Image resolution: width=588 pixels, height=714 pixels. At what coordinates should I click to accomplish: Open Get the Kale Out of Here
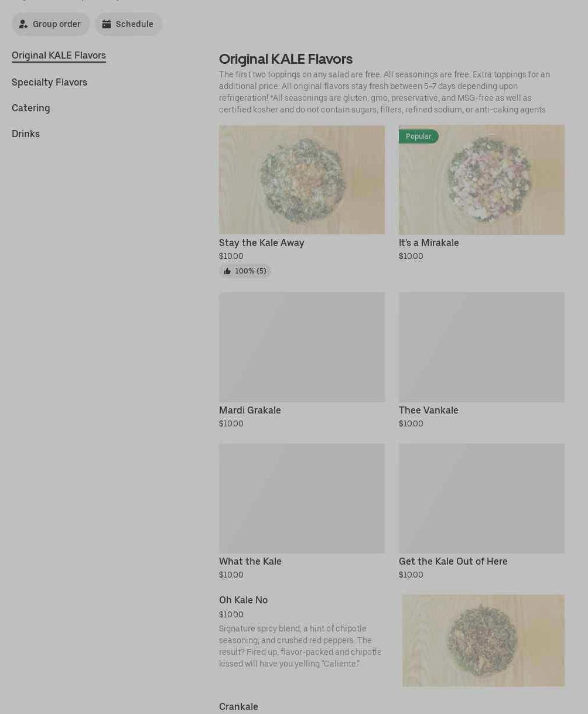tap(453, 561)
